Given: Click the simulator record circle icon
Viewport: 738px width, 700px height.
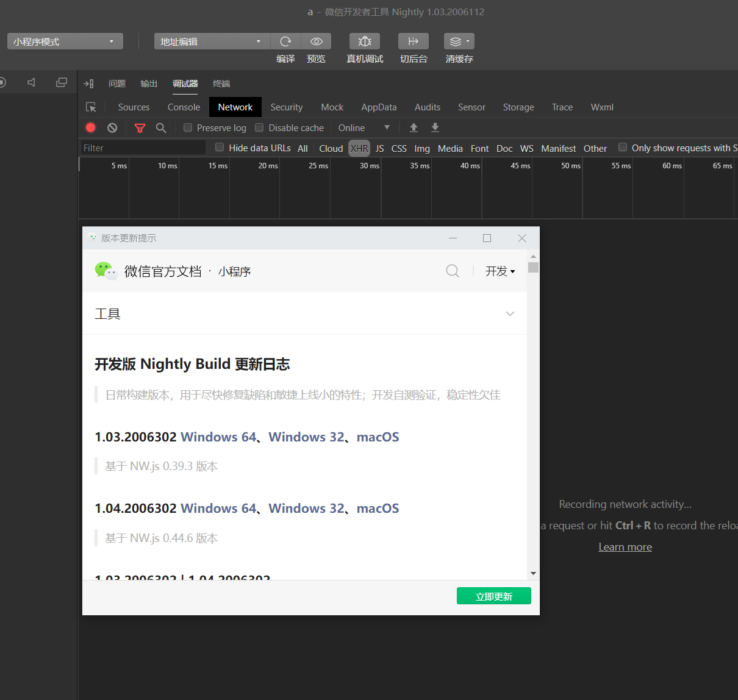Looking at the screenshot, I should (2, 82).
